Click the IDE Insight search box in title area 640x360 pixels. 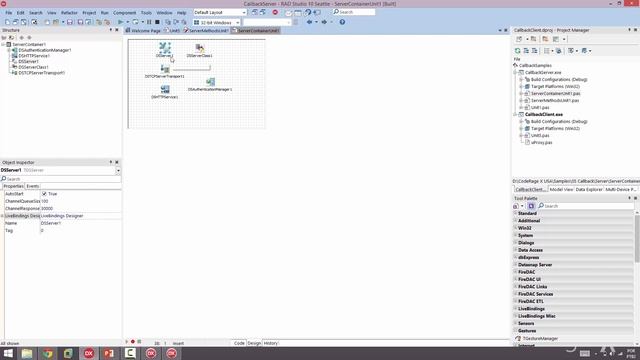[x=353, y=12]
